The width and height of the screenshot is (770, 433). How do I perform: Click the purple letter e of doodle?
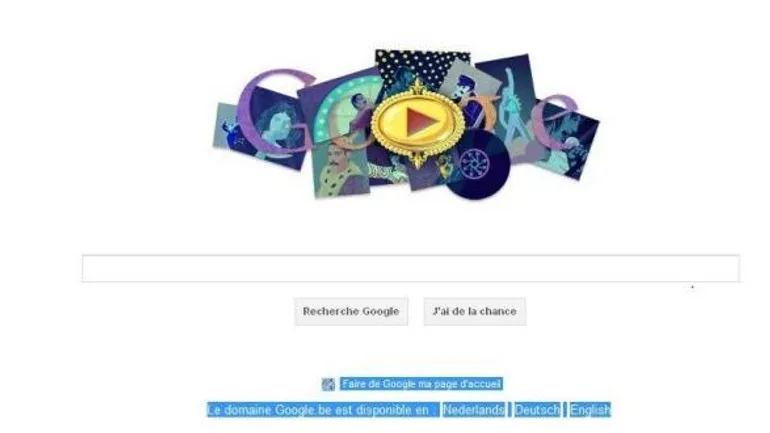pyautogui.click(x=555, y=123)
